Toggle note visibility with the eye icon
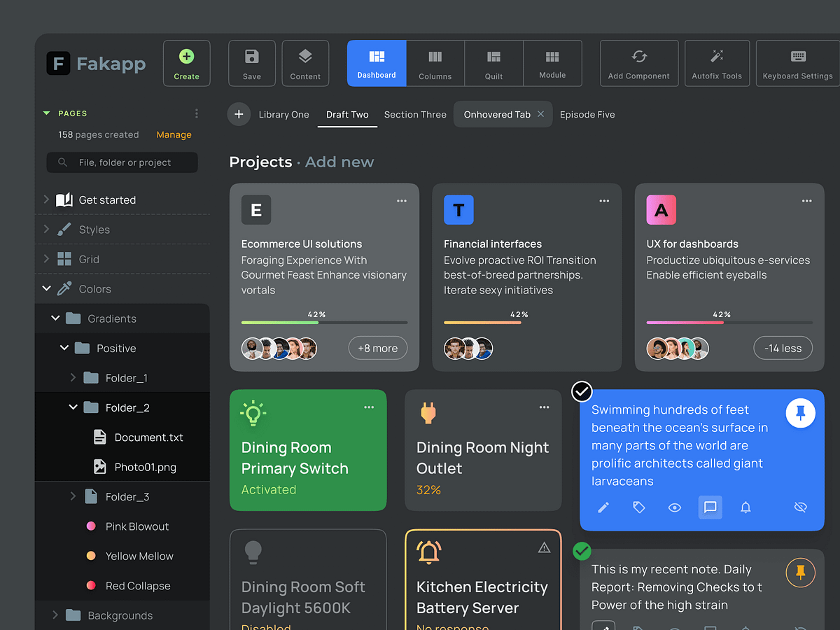 (x=674, y=507)
